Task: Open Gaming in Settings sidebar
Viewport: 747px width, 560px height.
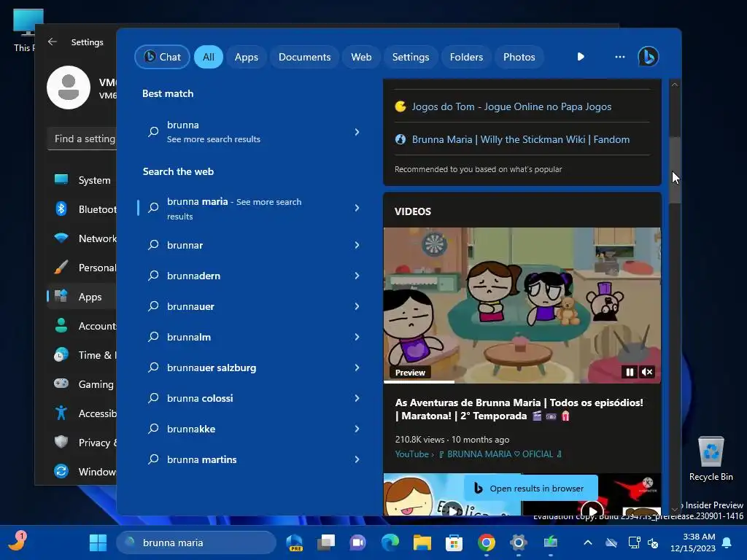Action: 82,384
